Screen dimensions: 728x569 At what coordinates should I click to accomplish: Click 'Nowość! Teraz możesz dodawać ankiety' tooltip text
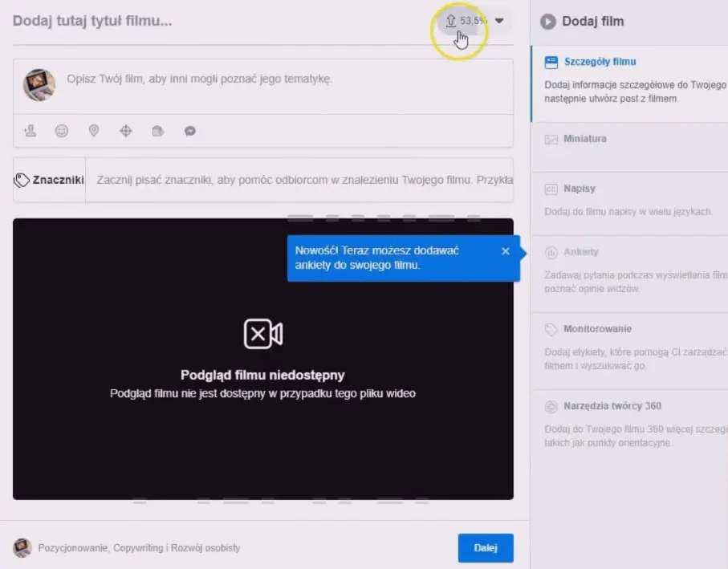point(377,258)
